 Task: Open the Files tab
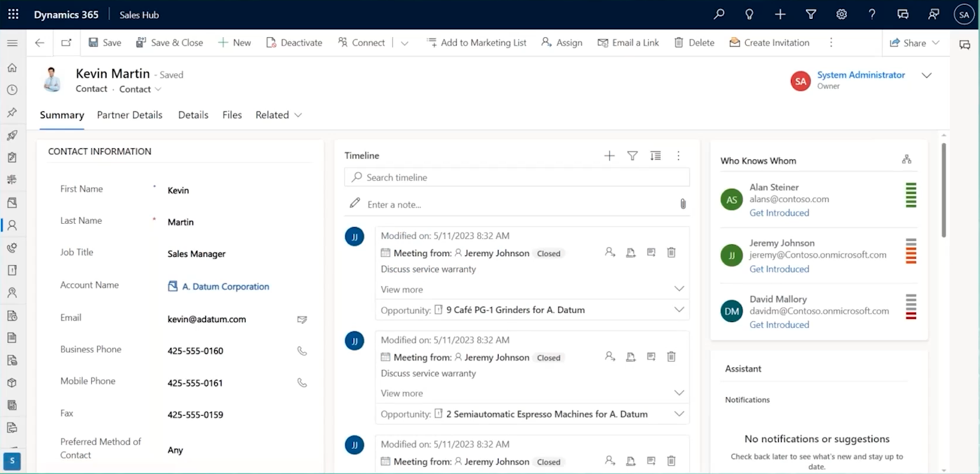(232, 115)
